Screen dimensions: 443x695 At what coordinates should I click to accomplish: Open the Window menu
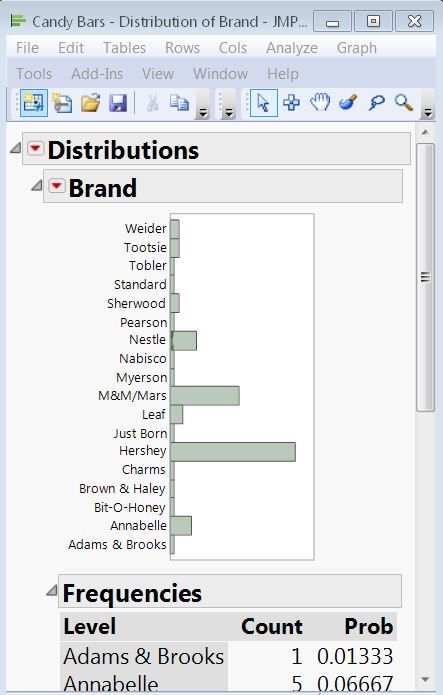[x=220, y=74]
